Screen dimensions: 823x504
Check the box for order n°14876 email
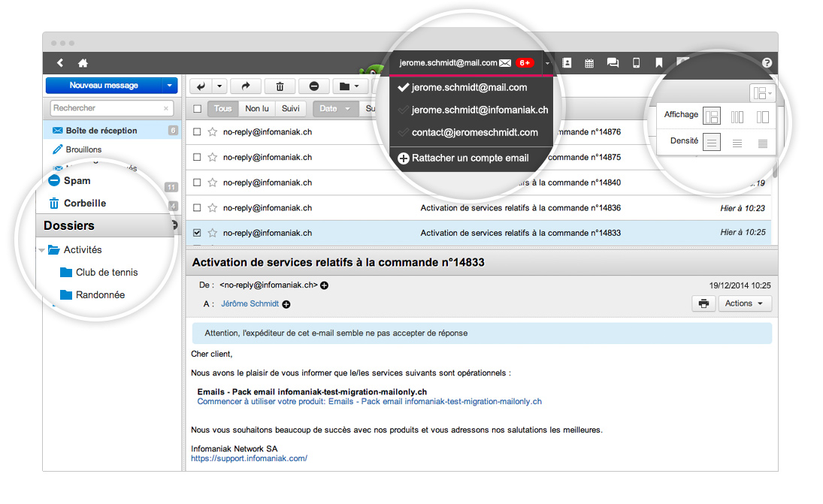(x=197, y=131)
